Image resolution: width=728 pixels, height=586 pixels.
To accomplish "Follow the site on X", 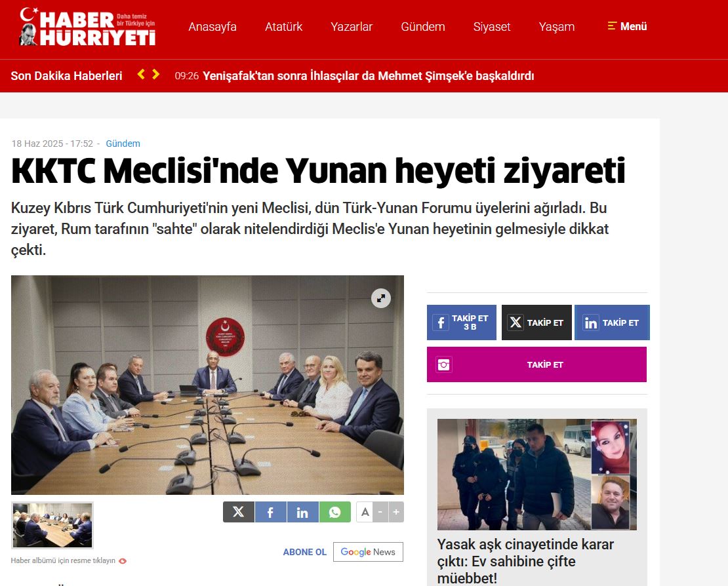I will click(x=536, y=322).
